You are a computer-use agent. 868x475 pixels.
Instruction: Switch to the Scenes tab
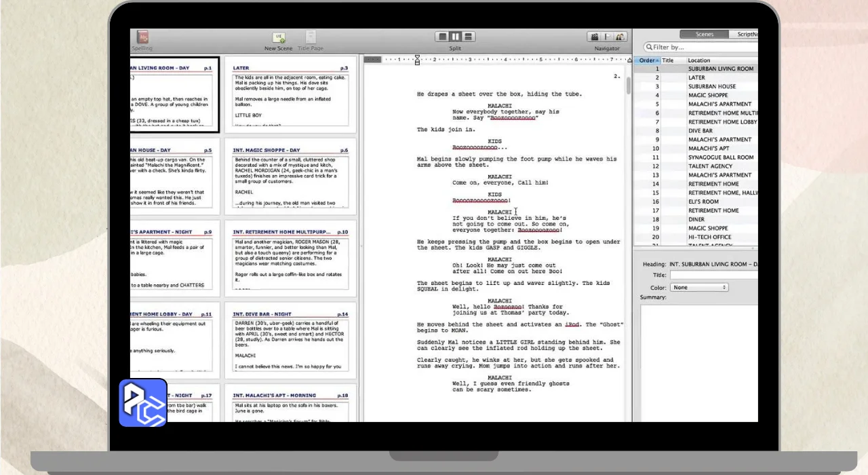[x=705, y=34]
